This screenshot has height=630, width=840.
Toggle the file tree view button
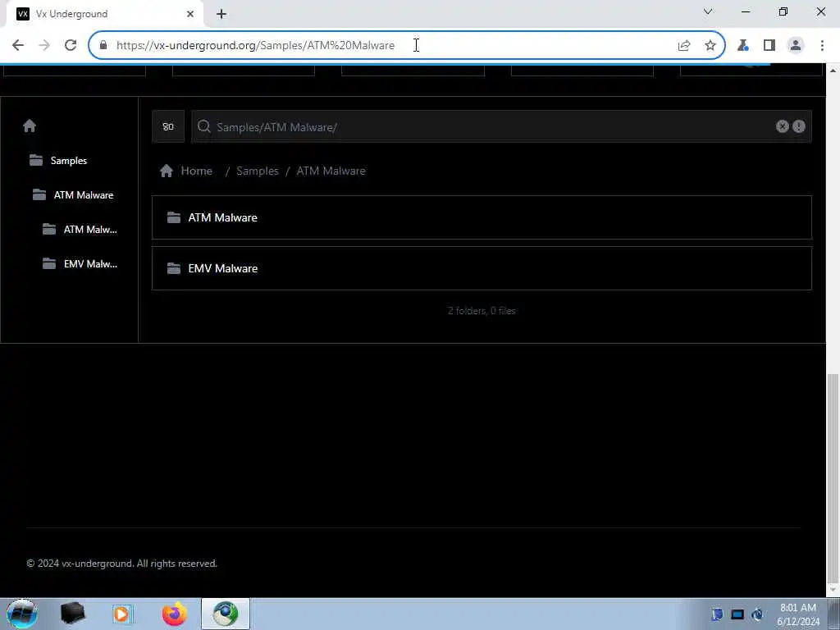pos(168,126)
